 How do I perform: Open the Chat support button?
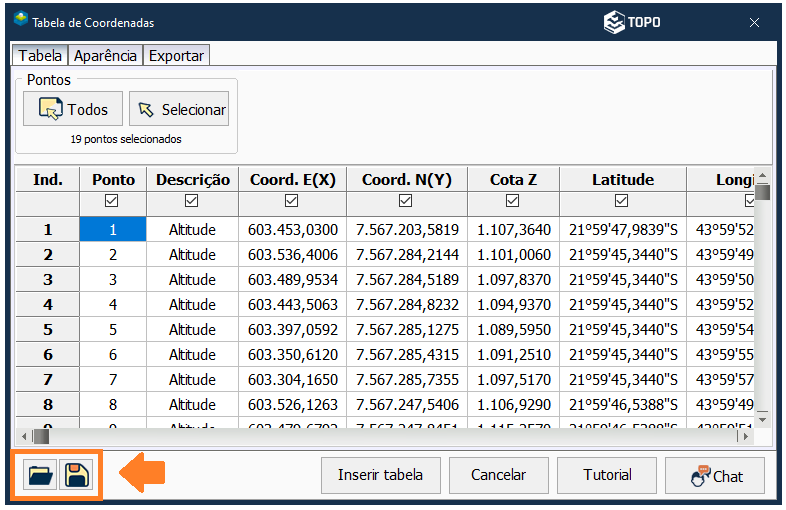click(x=715, y=476)
